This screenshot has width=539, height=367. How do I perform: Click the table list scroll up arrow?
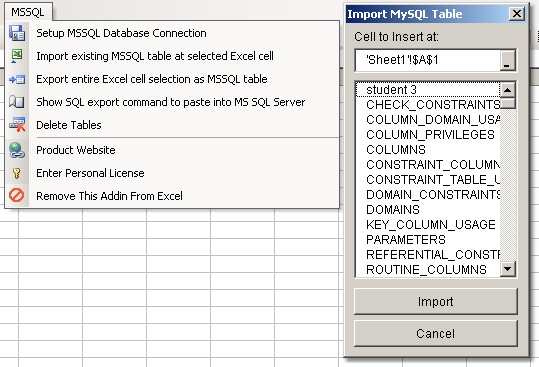pos(507,90)
